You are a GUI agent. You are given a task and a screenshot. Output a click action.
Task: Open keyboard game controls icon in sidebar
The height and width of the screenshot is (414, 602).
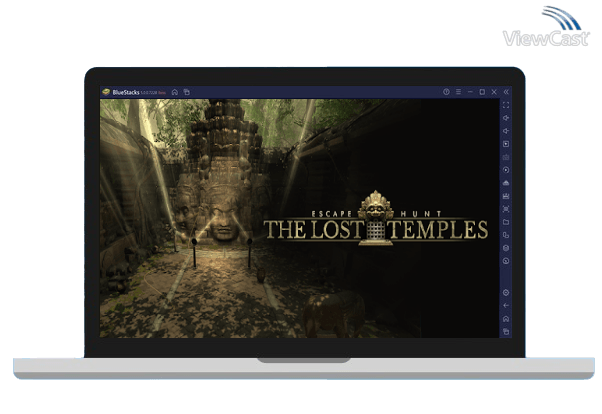pyautogui.click(x=506, y=157)
